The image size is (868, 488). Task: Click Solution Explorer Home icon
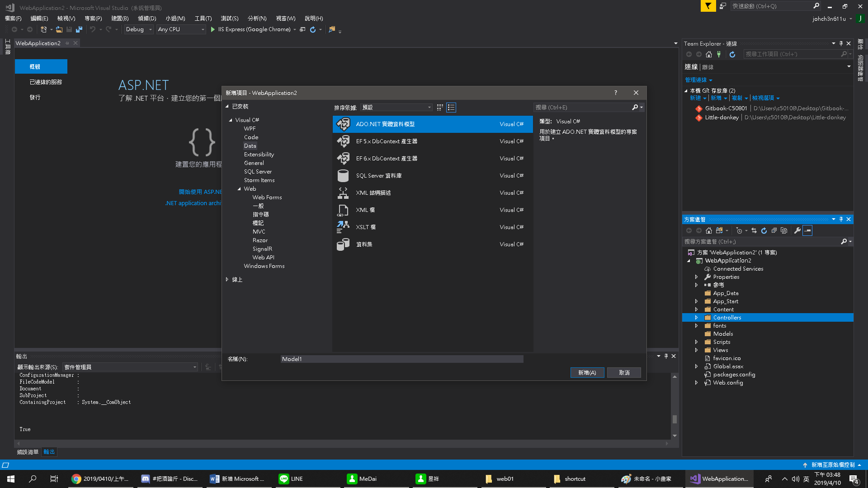(709, 230)
